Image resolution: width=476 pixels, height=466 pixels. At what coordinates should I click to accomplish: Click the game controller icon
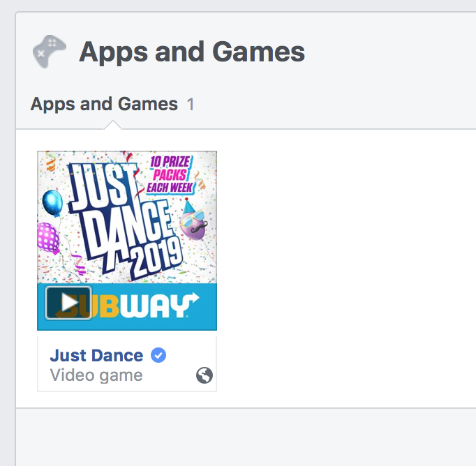click(x=49, y=52)
